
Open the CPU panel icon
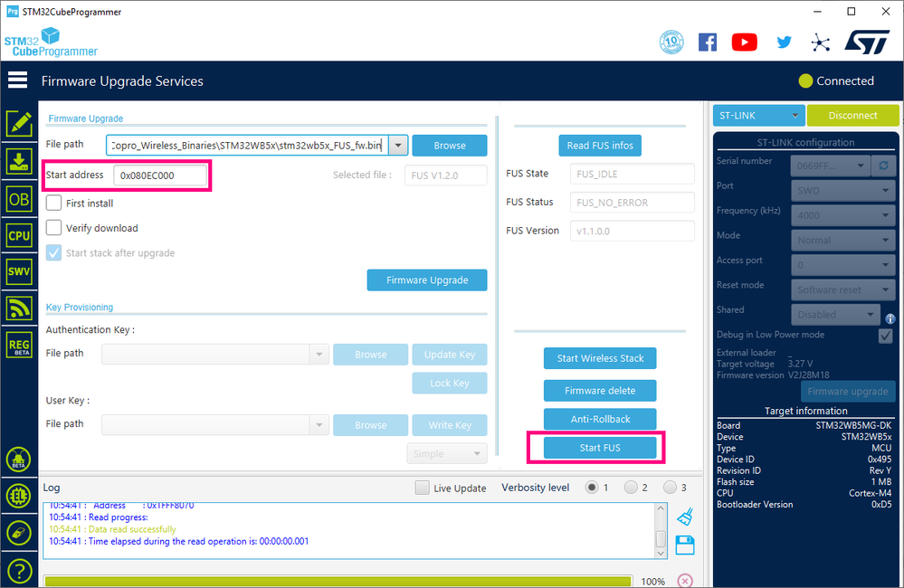[x=19, y=235]
